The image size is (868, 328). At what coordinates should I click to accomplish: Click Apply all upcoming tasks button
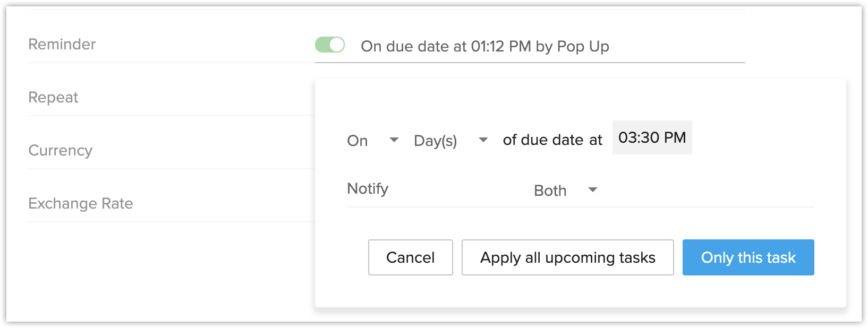click(567, 257)
